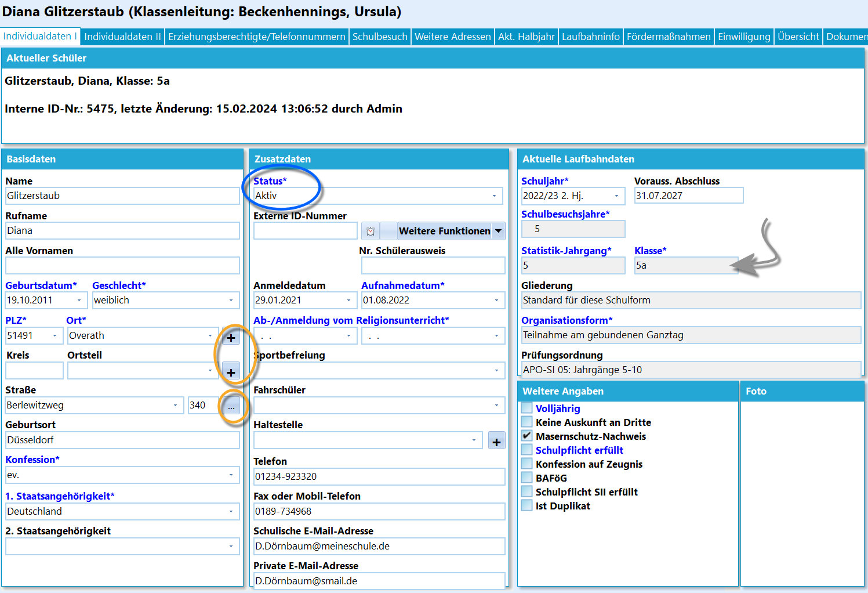
Task: Open the ellipsis button beside house number
Action: 231,406
